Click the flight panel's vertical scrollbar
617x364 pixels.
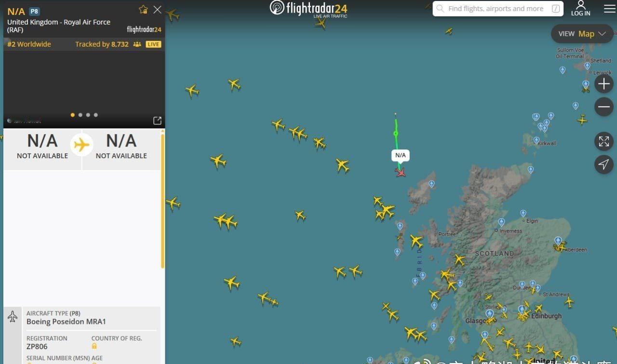coord(163,201)
